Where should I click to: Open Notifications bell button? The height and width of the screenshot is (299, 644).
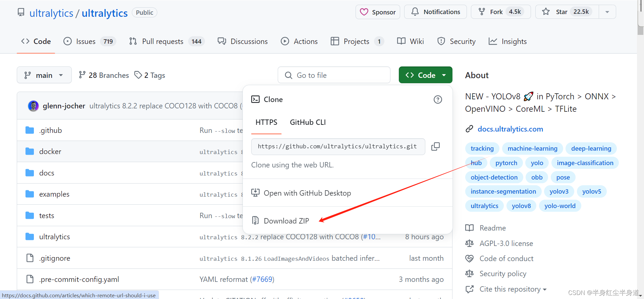tap(435, 12)
